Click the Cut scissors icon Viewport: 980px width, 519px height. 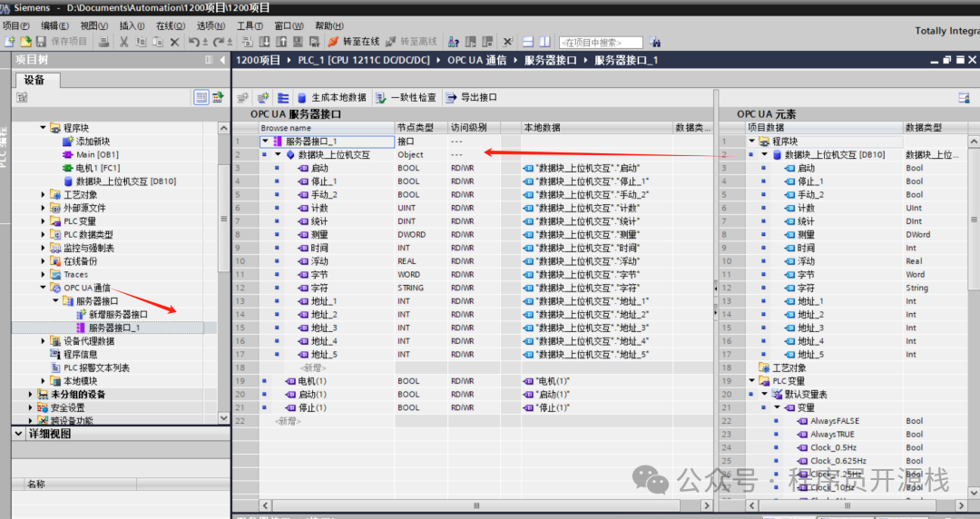(x=124, y=42)
